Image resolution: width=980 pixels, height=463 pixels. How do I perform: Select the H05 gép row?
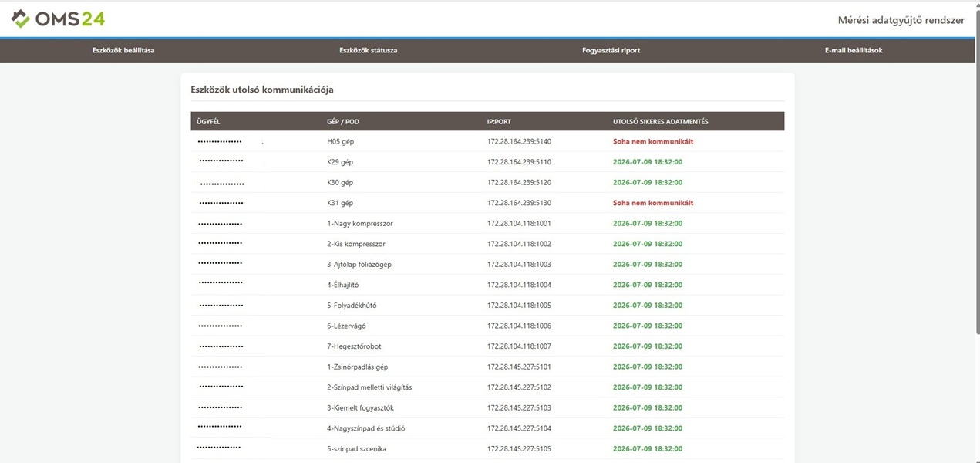(487, 141)
